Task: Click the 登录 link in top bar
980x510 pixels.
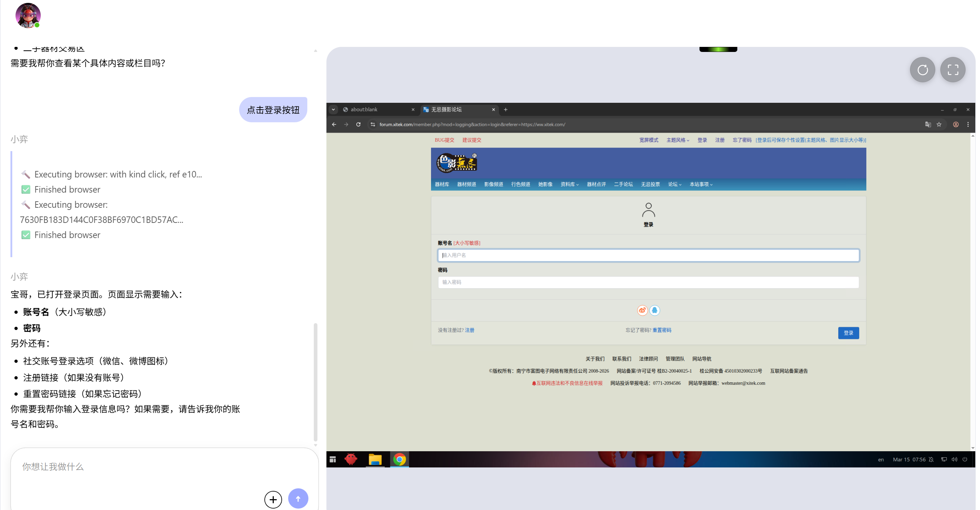Action: click(702, 140)
